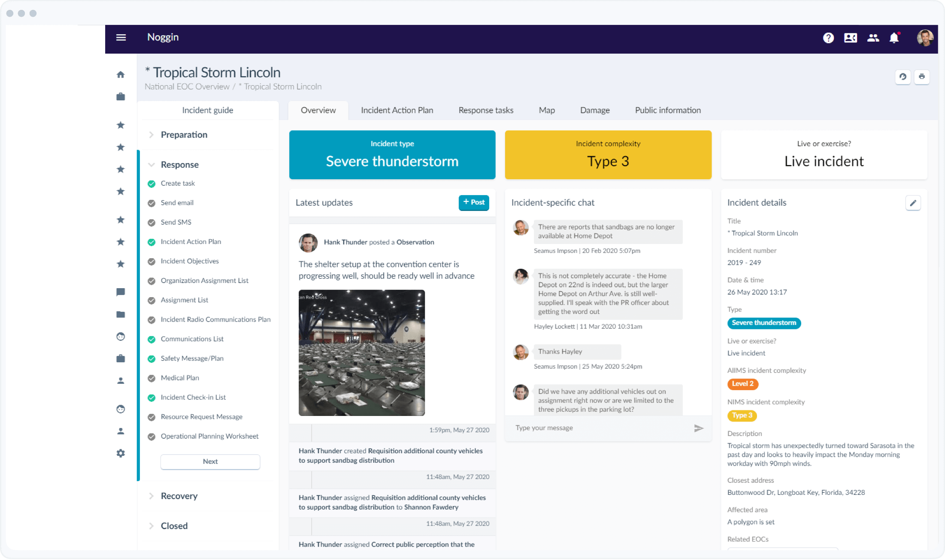Toggle the Medical Plan checklist circle

pos(151,378)
